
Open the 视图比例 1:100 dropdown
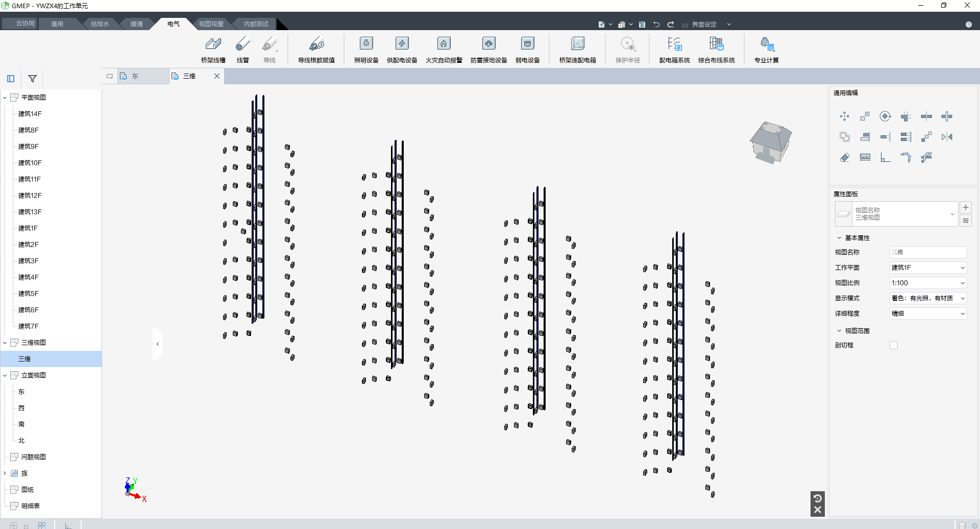tap(928, 283)
